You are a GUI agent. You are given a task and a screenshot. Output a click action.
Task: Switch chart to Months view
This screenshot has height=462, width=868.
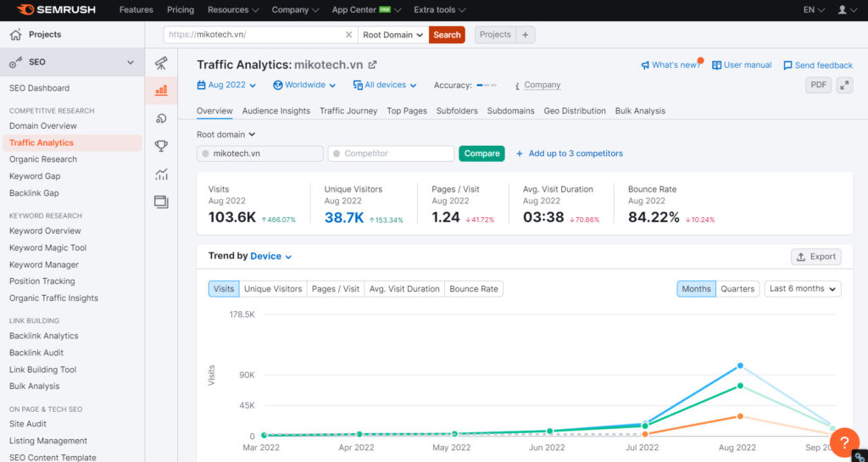tap(696, 289)
